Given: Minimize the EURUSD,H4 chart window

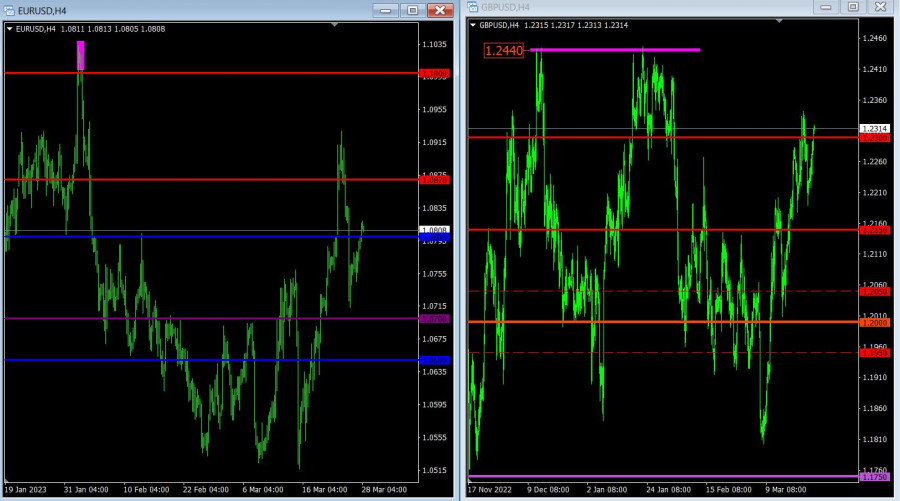Looking at the screenshot, I should point(385,10).
